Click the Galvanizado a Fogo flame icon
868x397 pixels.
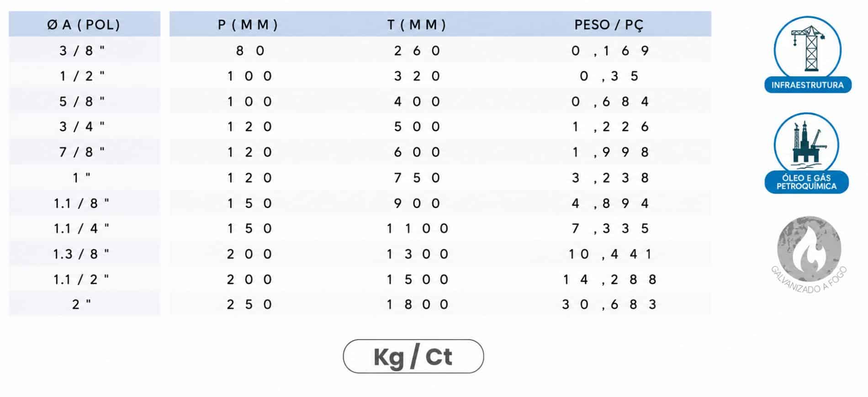tap(809, 249)
